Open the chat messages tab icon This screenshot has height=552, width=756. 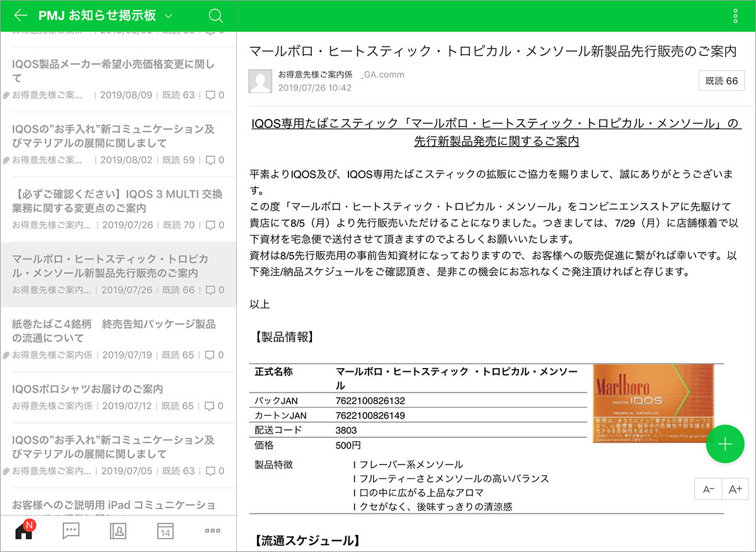(x=71, y=531)
